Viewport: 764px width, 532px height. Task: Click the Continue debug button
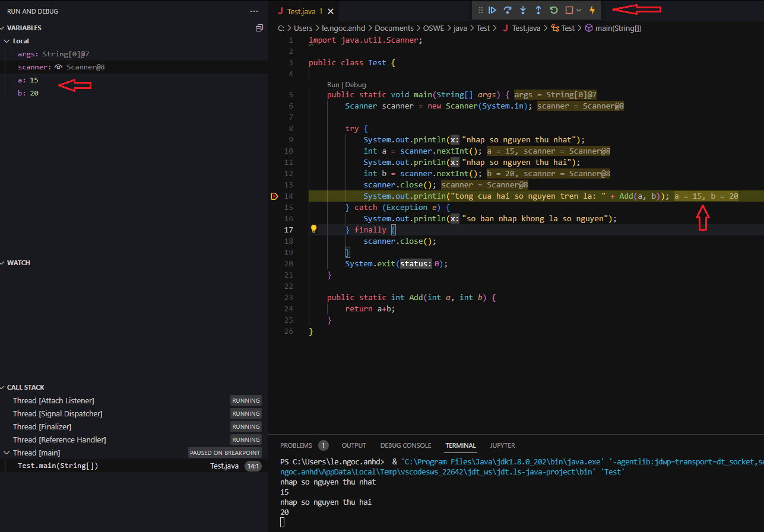[492, 10]
